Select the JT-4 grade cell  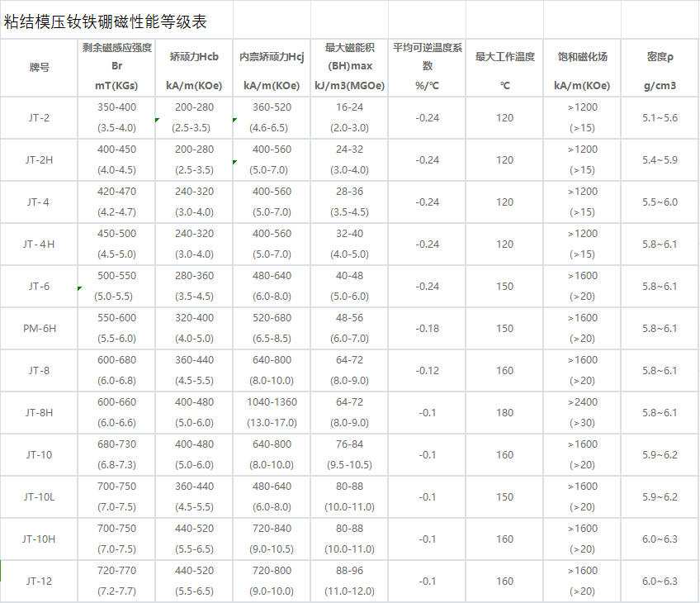pos(40,202)
